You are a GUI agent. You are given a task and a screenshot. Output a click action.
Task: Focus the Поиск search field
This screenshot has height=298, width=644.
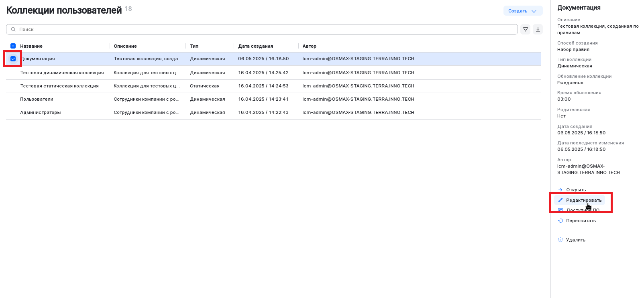[x=265, y=29]
